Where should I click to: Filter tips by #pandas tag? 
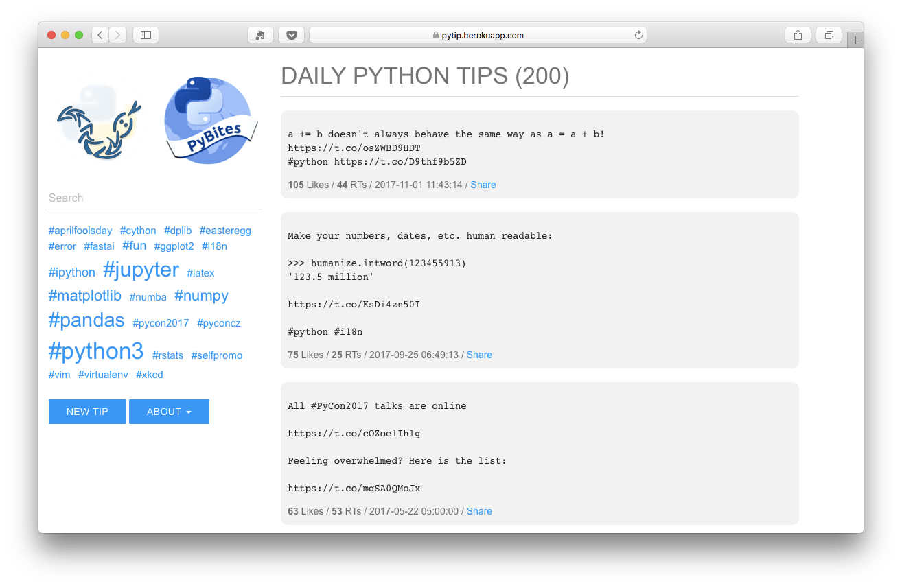tap(86, 320)
